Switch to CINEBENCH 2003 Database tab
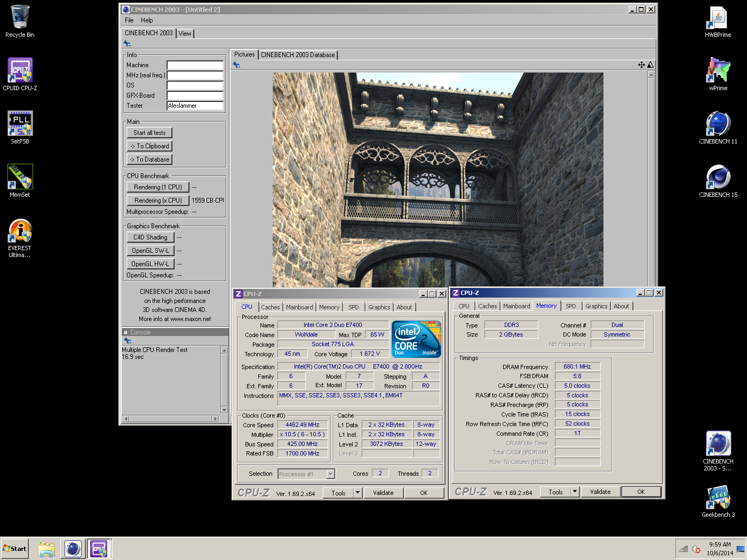The image size is (747, 560). pos(298,55)
